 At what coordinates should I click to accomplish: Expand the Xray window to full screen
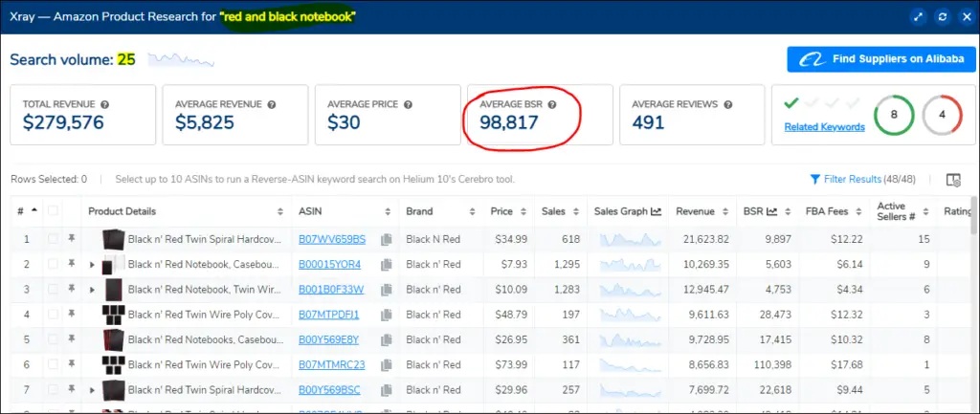918,17
